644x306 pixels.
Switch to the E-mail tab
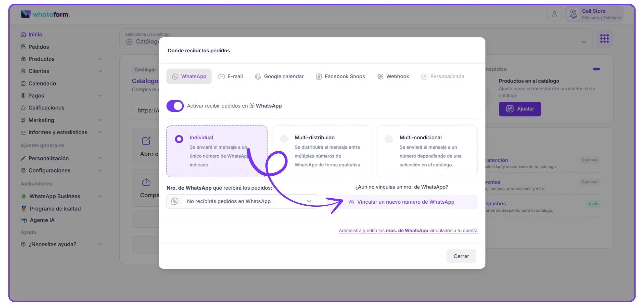[x=231, y=76]
